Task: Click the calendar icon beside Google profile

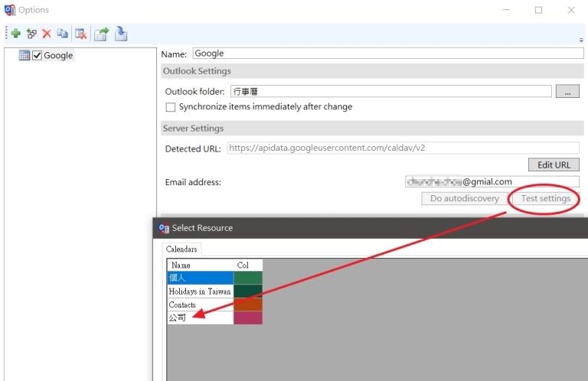Action: (24, 55)
